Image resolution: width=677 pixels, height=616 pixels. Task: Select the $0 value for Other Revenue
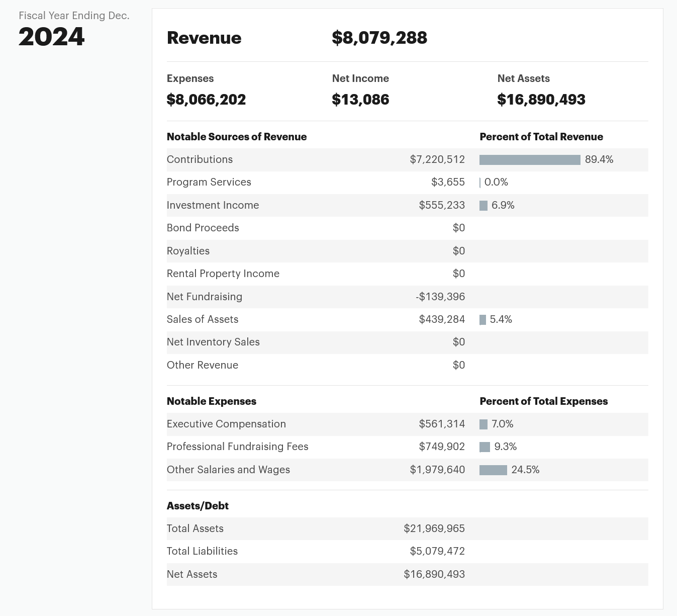coord(459,365)
